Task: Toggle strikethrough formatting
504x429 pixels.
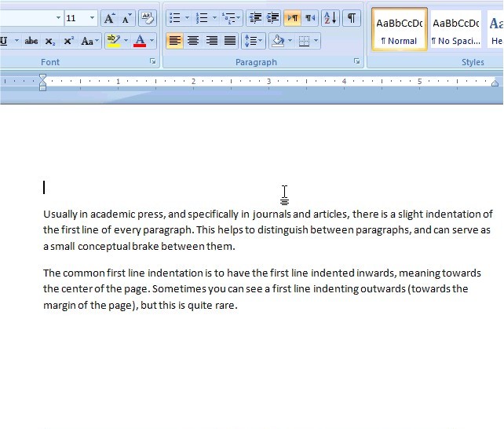Action: [x=31, y=41]
